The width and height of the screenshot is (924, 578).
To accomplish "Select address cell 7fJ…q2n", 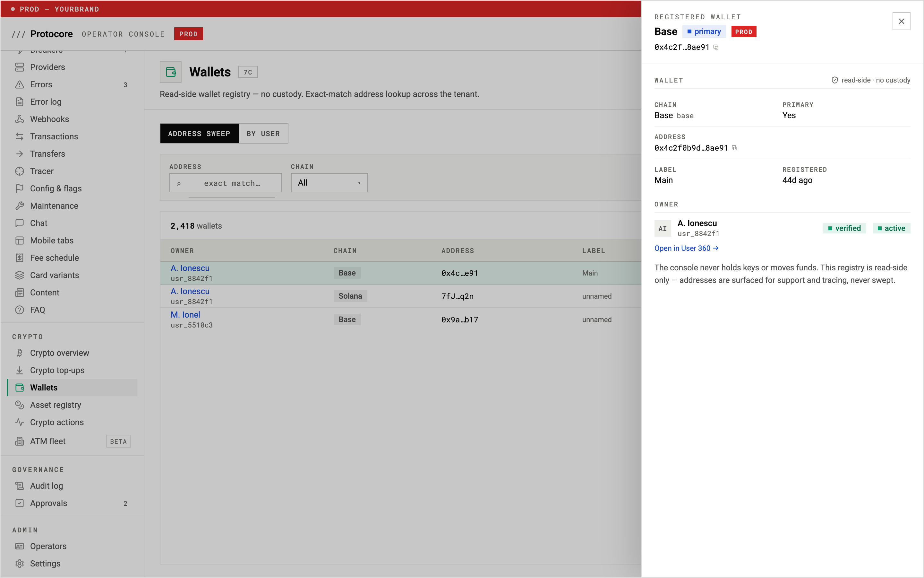I will click(457, 296).
